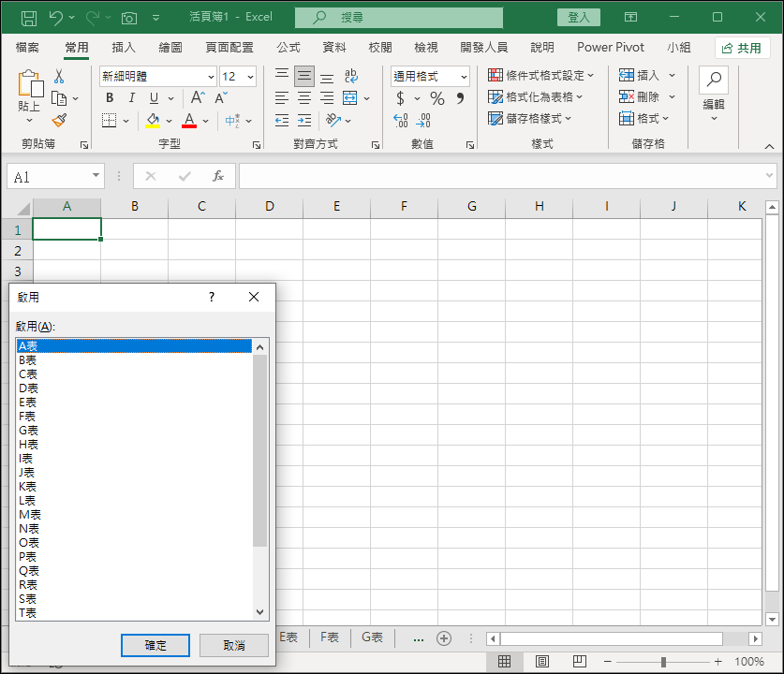Open the 公式 ribbon tab

pyautogui.click(x=288, y=48)
